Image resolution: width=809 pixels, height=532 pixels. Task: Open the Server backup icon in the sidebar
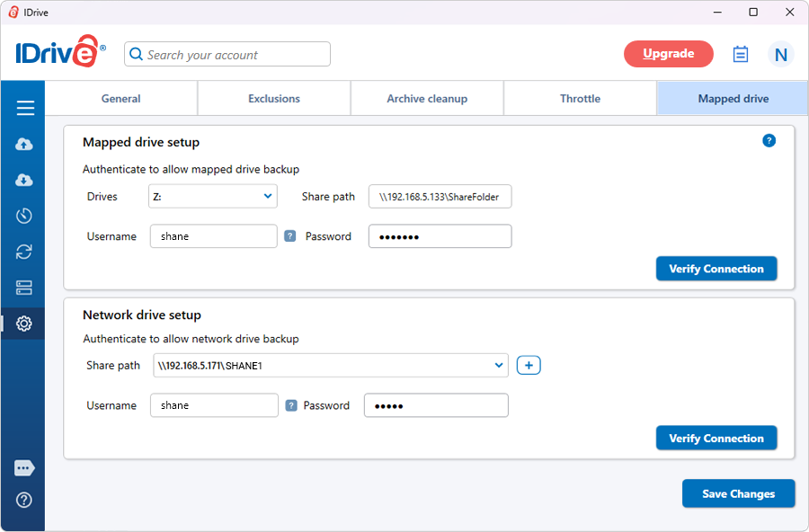[x=24, y=288]
